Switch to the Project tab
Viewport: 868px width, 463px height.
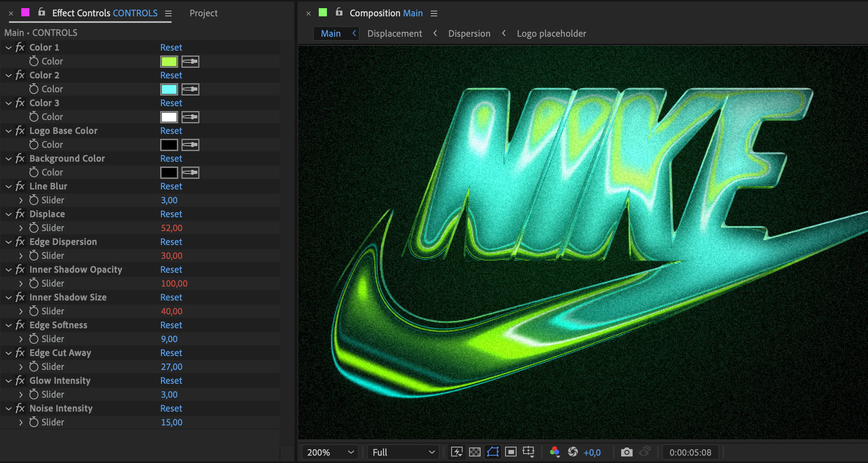click(x=204, y=13)
